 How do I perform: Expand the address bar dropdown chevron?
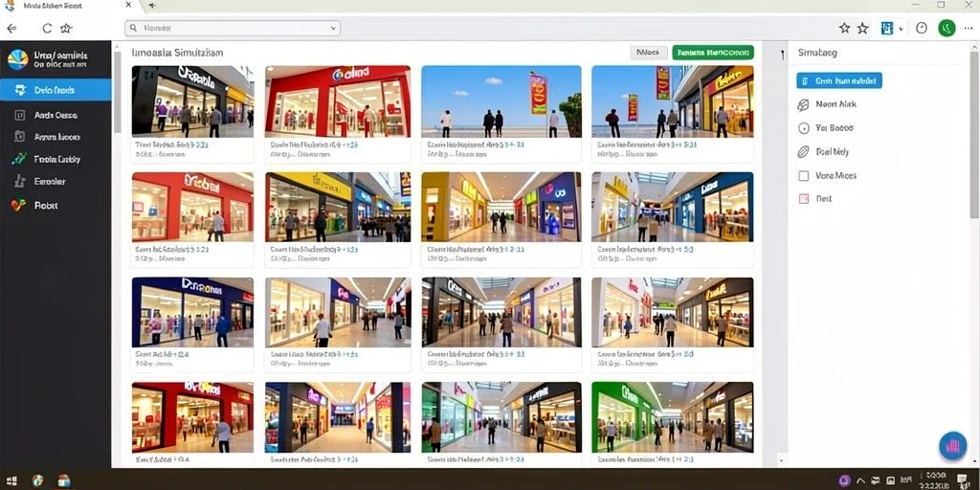[333, 28]
